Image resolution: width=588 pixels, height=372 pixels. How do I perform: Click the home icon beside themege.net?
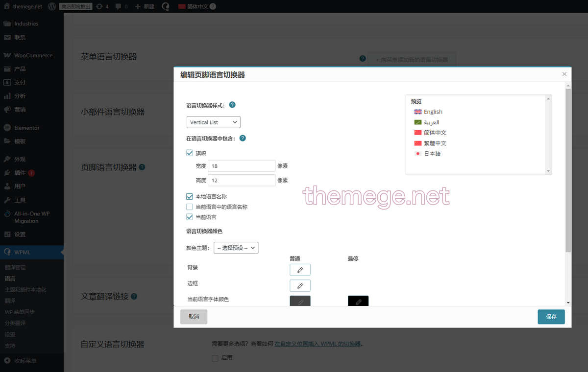(7, 6)
